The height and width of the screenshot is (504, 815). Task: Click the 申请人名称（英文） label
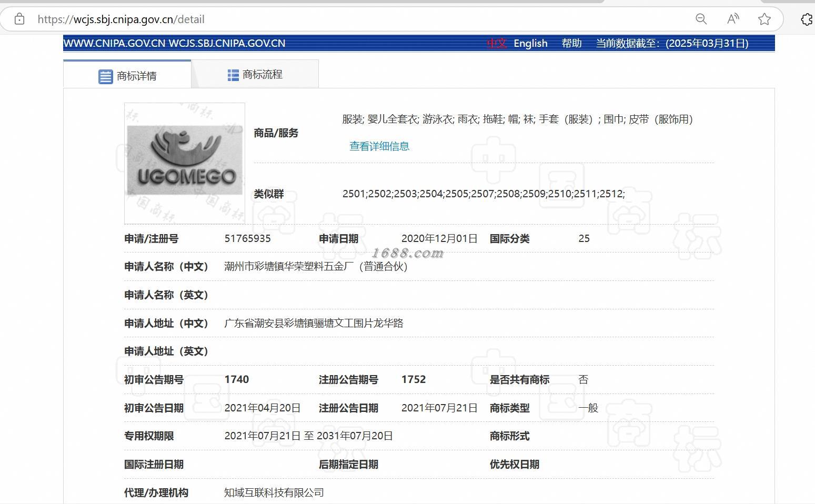(166, 295)
